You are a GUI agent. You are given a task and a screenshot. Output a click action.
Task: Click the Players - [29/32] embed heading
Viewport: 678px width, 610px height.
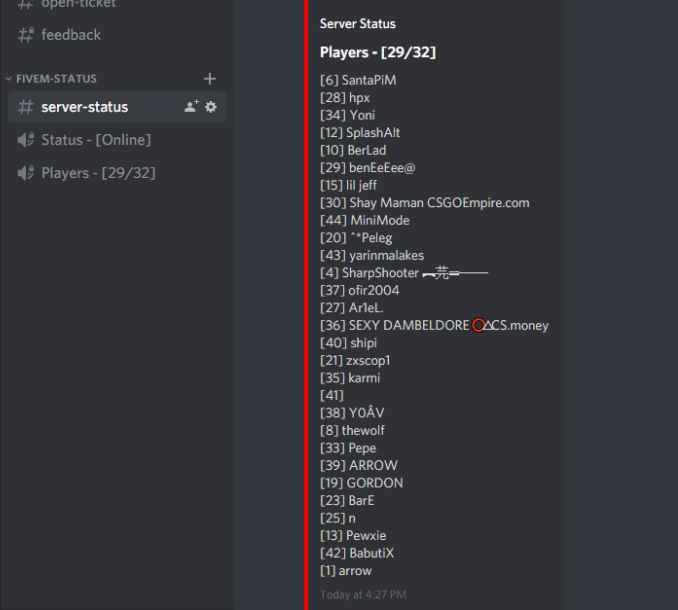(x=378, y=52)
